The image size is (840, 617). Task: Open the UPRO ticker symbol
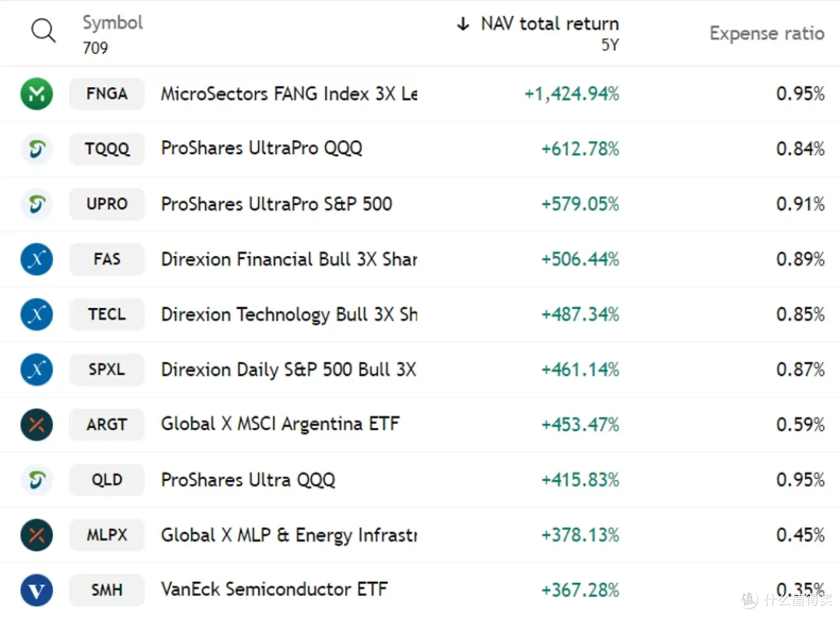tap(107, 204)
